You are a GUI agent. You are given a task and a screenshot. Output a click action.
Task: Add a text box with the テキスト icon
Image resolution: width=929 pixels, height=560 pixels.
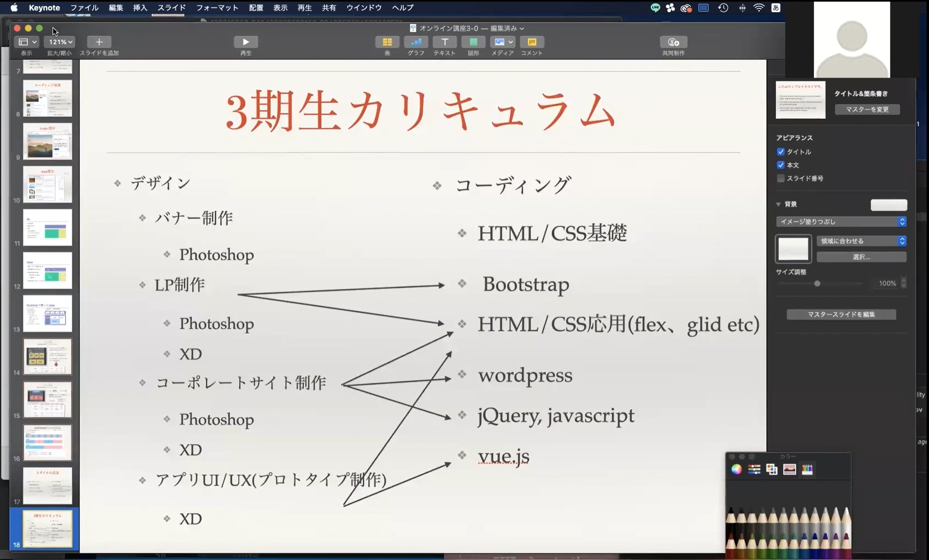pyautogui.click(x=445, y=42)
